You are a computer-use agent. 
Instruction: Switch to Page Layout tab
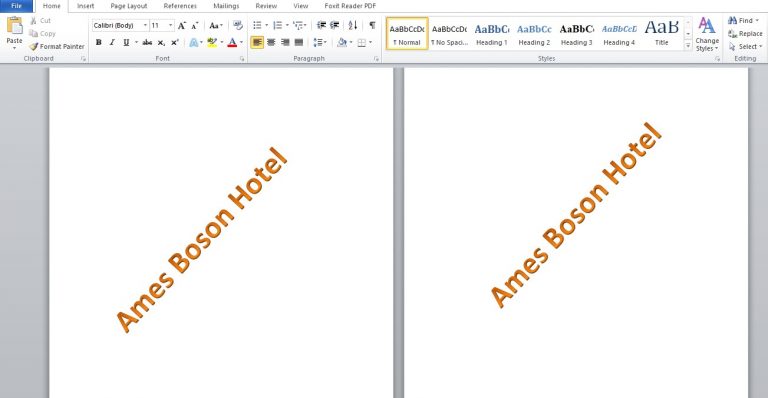[x=129, y=6]
